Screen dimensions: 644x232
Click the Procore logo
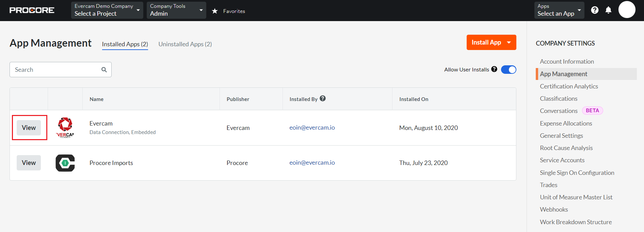coord(32,10)
